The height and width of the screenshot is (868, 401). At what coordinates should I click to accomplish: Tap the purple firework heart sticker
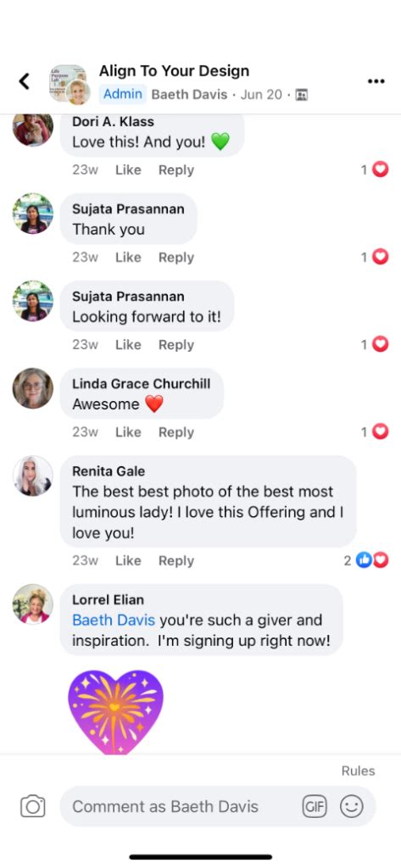[x=116, y=711]
